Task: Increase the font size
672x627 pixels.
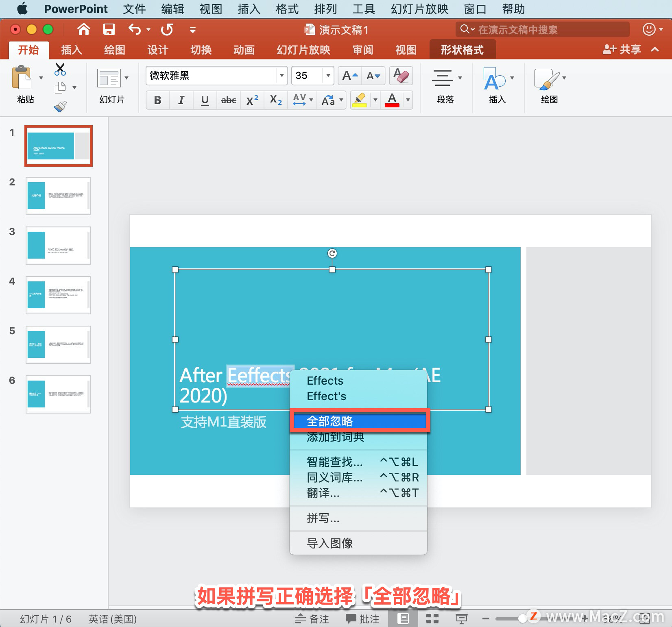Action: pos(350,76)
